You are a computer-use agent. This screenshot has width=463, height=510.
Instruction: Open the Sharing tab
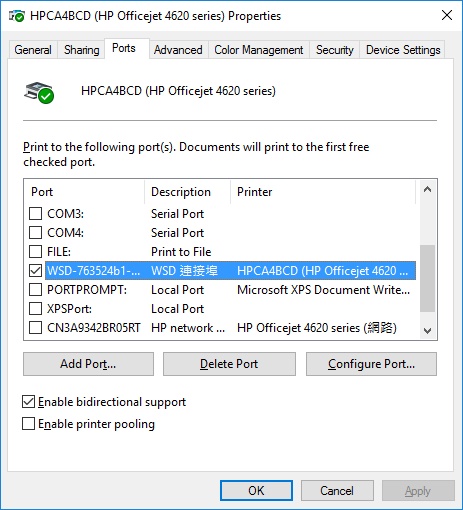[x=81, y=50]
